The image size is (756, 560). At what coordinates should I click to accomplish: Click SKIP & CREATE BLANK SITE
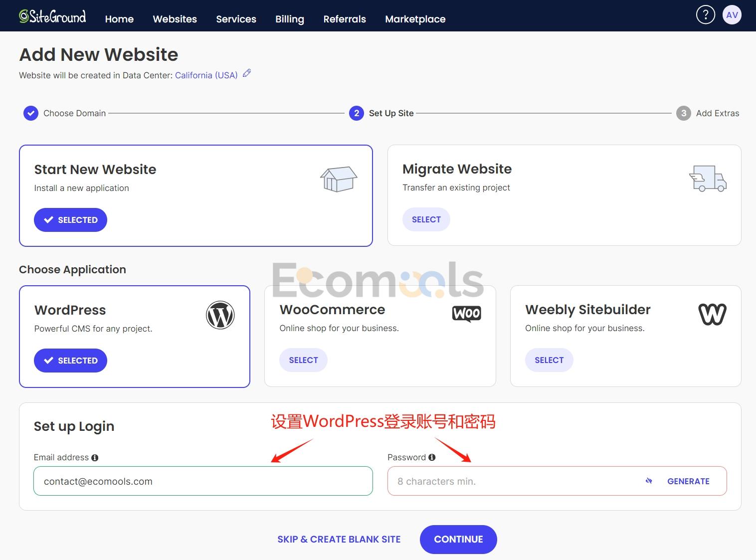pyautogui.click(x=339, y=540)
